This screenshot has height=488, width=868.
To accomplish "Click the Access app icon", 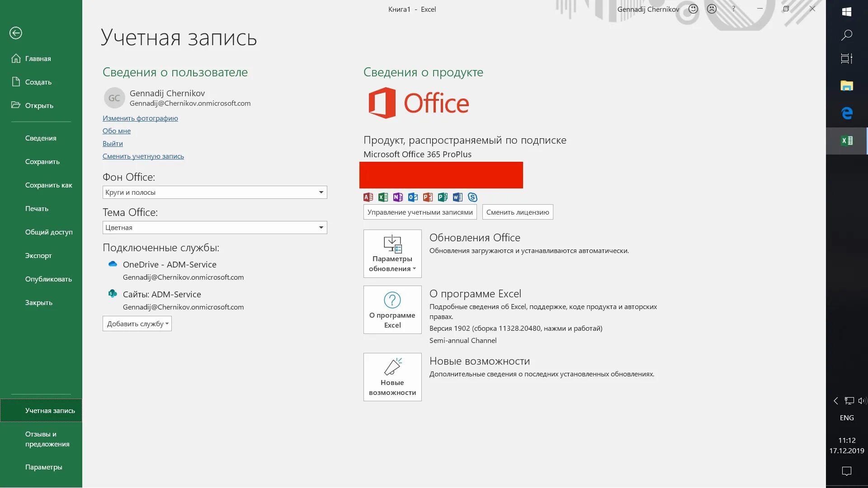I will [x=368, y=197].
